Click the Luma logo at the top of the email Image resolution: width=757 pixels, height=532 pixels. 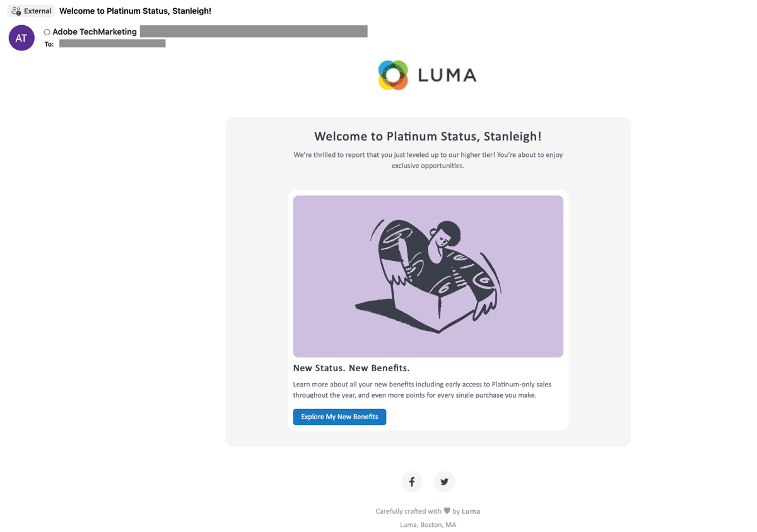pyautogui.click(x=427, y=74)
